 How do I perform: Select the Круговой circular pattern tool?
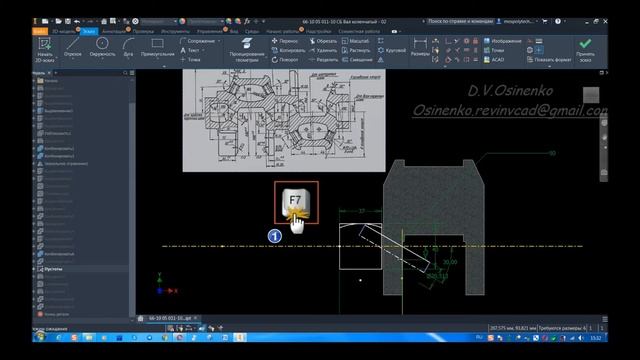[392, 50]
